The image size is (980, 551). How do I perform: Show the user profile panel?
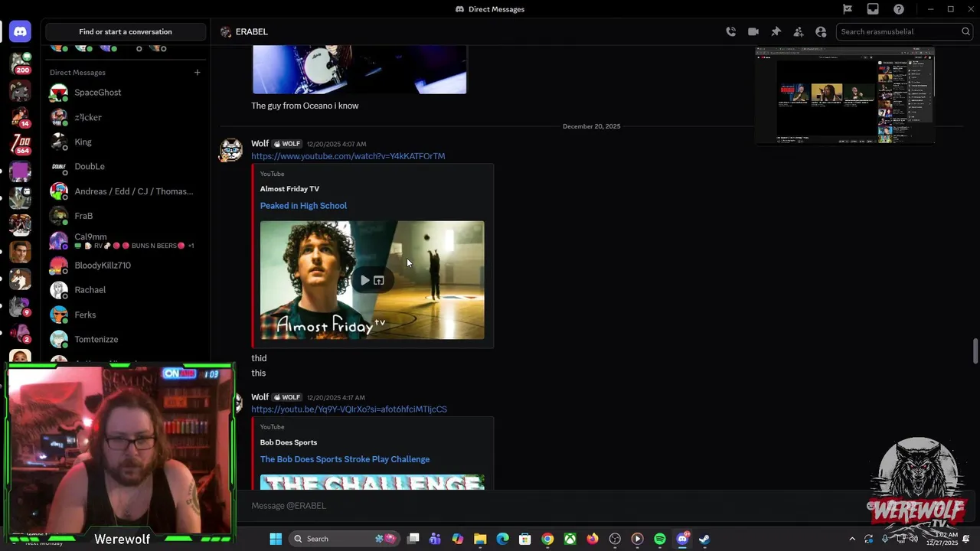[x=821, y=31]
